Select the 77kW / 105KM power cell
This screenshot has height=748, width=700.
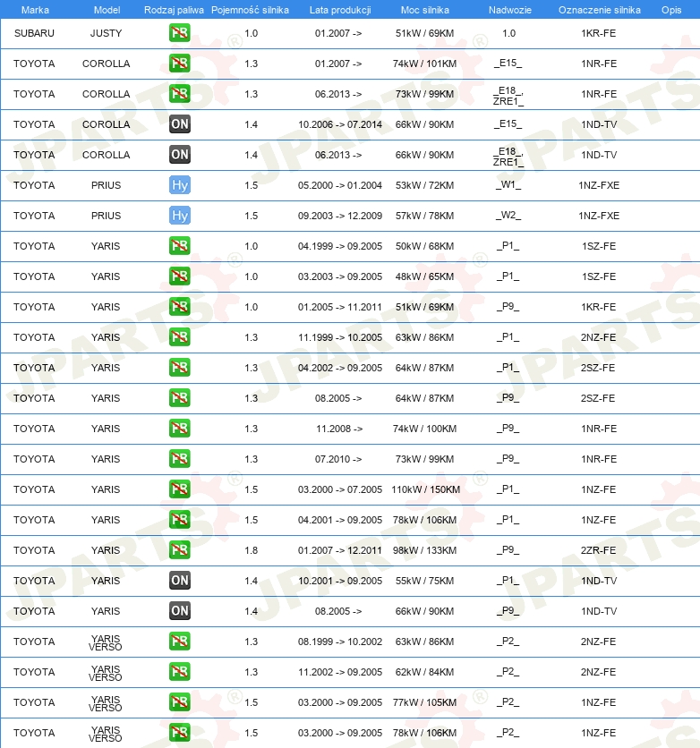point(424,702)
